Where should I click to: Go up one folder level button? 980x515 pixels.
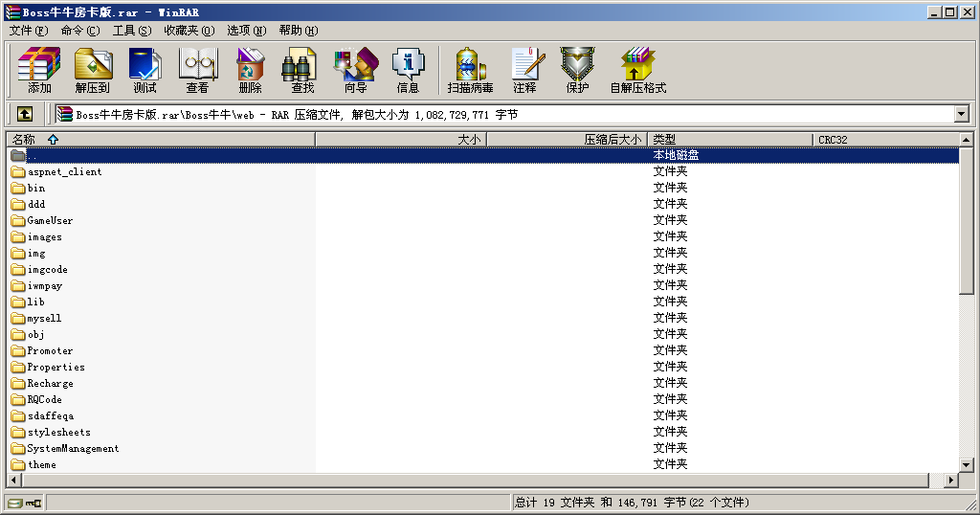[25, 114]
